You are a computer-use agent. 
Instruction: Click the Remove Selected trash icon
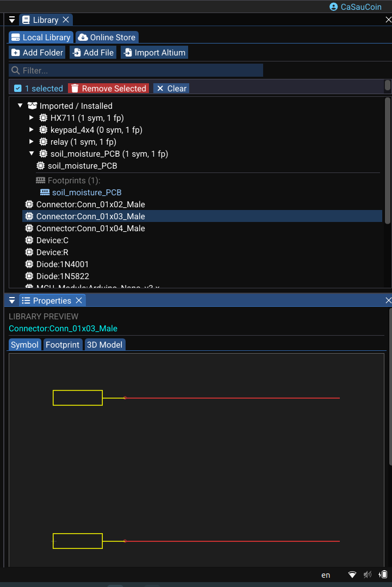[75, 88]
